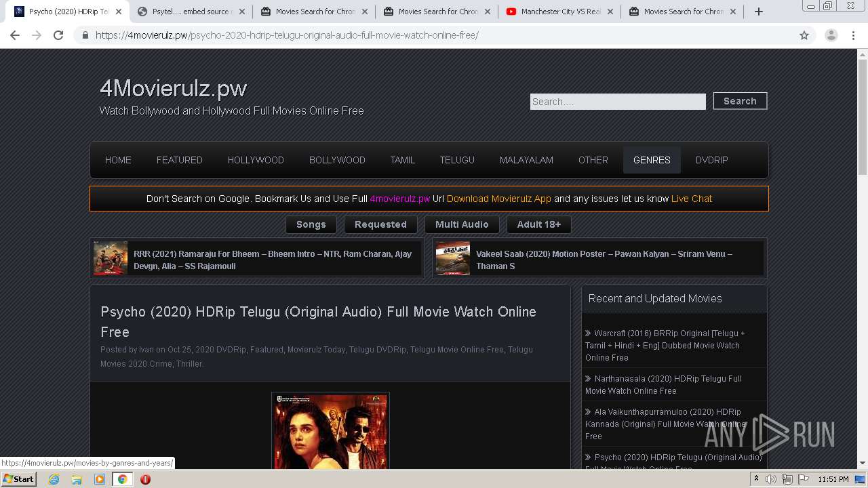
Task: Click the Requested button
Action: [x=380, y=224]
